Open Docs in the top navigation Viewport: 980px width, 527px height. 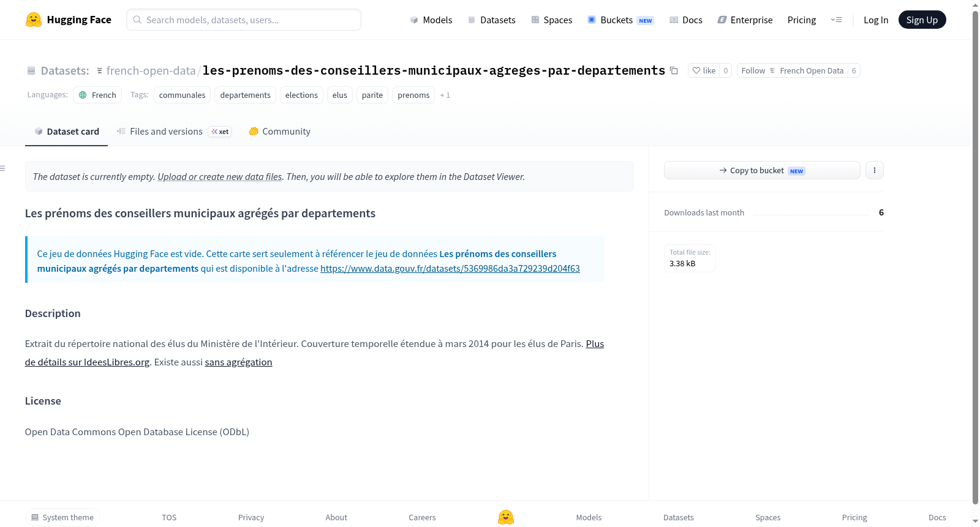686,20
